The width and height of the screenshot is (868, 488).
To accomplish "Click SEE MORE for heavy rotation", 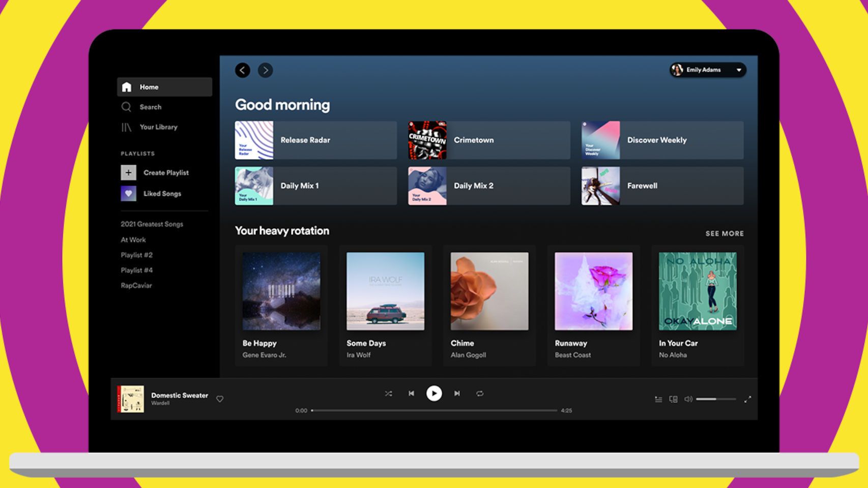I will coord(725,233).
